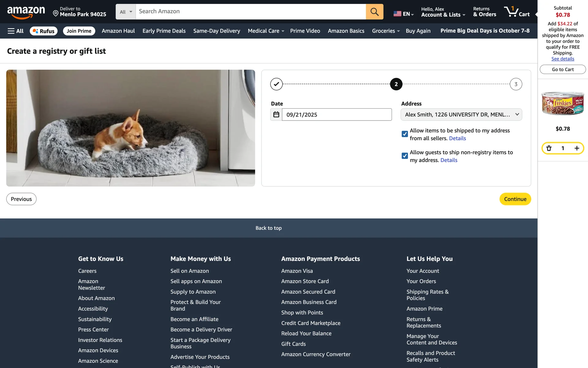This screenshot has height=368, width=588.
Task: Open Early Prime Deals nav item
Action: [x=164, y=31]
